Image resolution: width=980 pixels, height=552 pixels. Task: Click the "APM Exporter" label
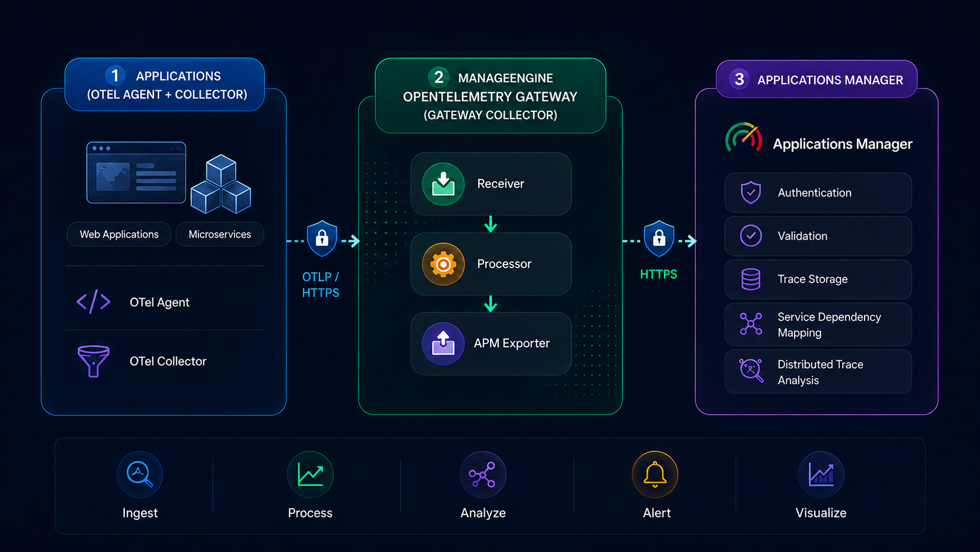pos(512,343)
